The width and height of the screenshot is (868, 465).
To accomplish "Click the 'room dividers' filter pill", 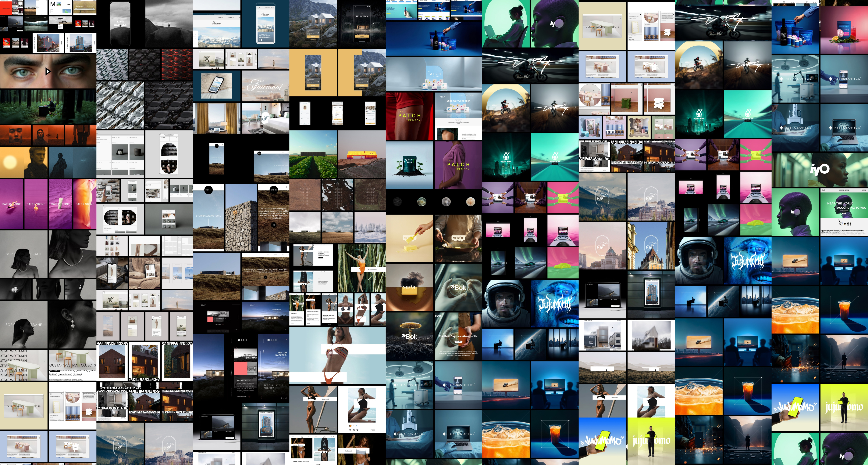I will (65, 374).
